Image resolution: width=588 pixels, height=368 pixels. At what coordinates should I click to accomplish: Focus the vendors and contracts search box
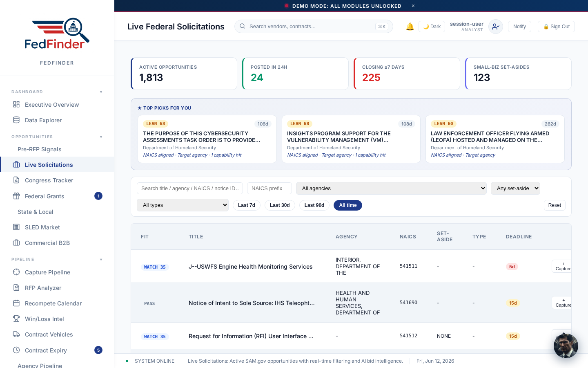point(314,27)
